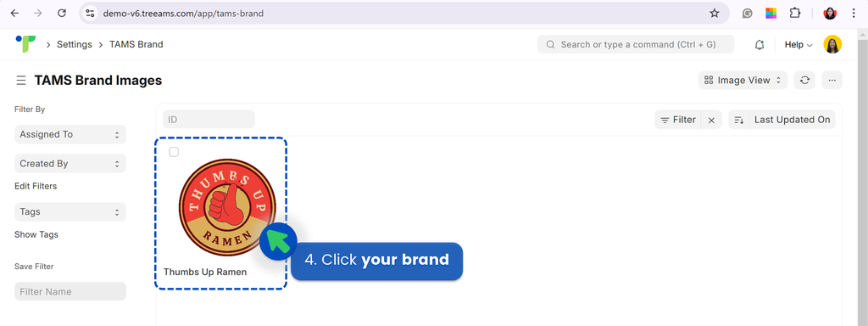The image size is (868, 326).
Task: Open the browser extensions puzzle icon
Action: (x=795, y=14)
